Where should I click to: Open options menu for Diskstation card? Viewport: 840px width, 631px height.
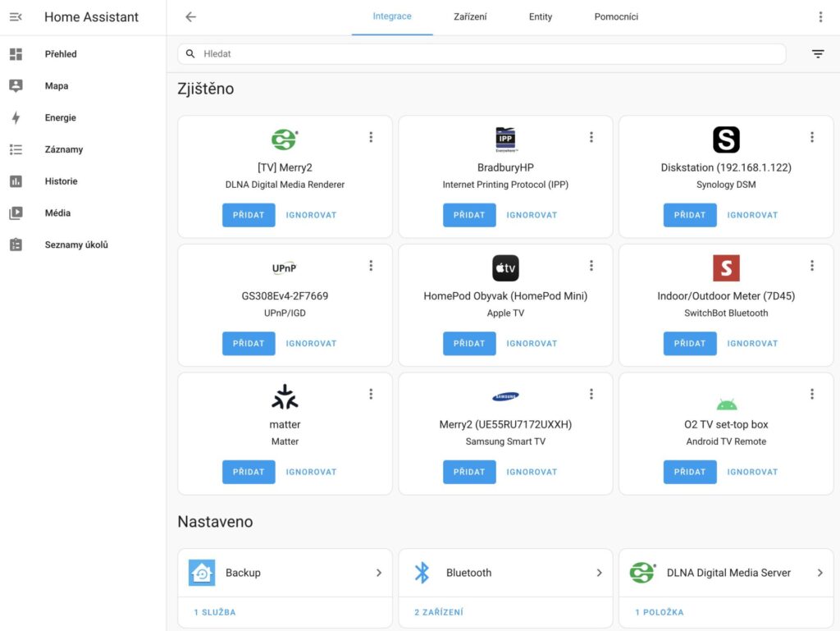pyautogui.click(x=812, y=137)
